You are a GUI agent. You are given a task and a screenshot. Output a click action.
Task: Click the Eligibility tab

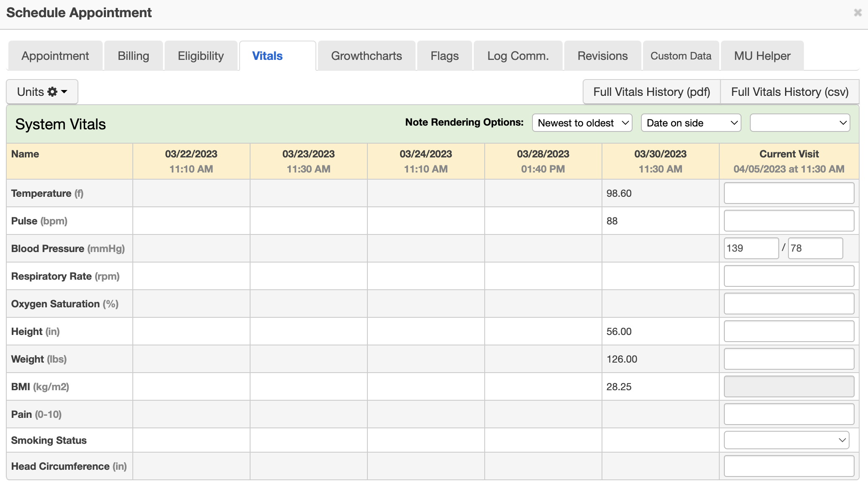point(200,55)
